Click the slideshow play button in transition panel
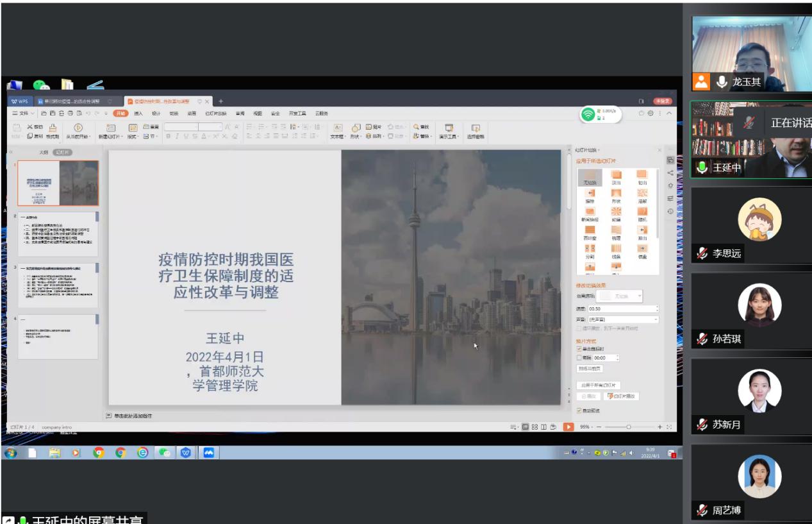Image resolution: width=812 pixels, height=524 pixels. pos(622,396)
